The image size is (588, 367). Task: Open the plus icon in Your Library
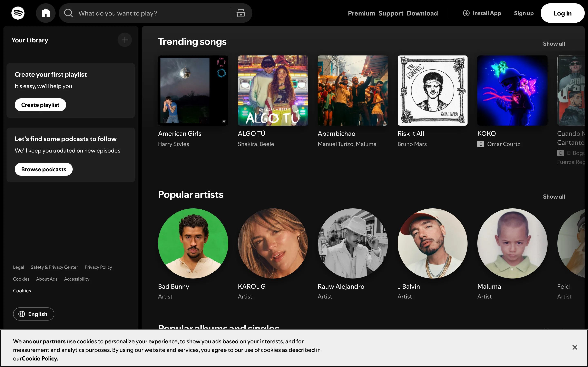(125, 40)
